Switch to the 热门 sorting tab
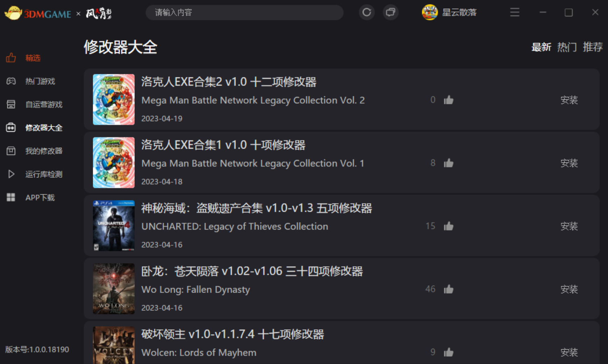The height and width of the screenshot is (364, 608). (567, 47)
